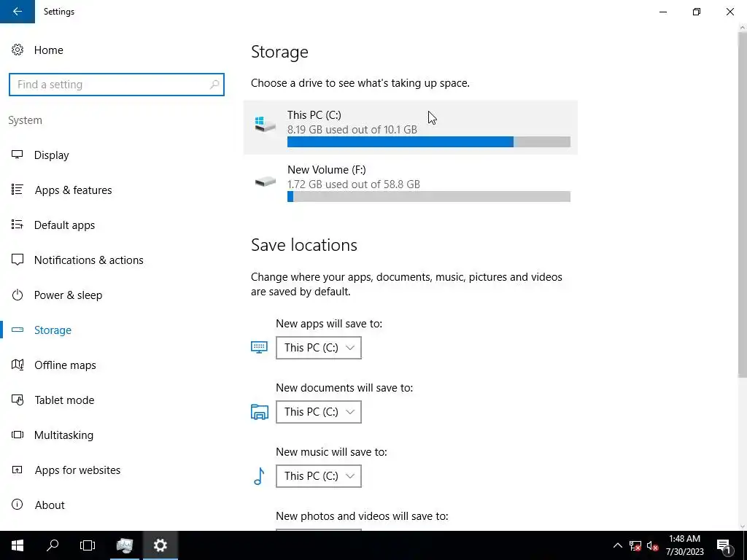Open This PC (C:) drive usage details
Viewport: 747px width, 560px height.
click(x=410, y=127)
